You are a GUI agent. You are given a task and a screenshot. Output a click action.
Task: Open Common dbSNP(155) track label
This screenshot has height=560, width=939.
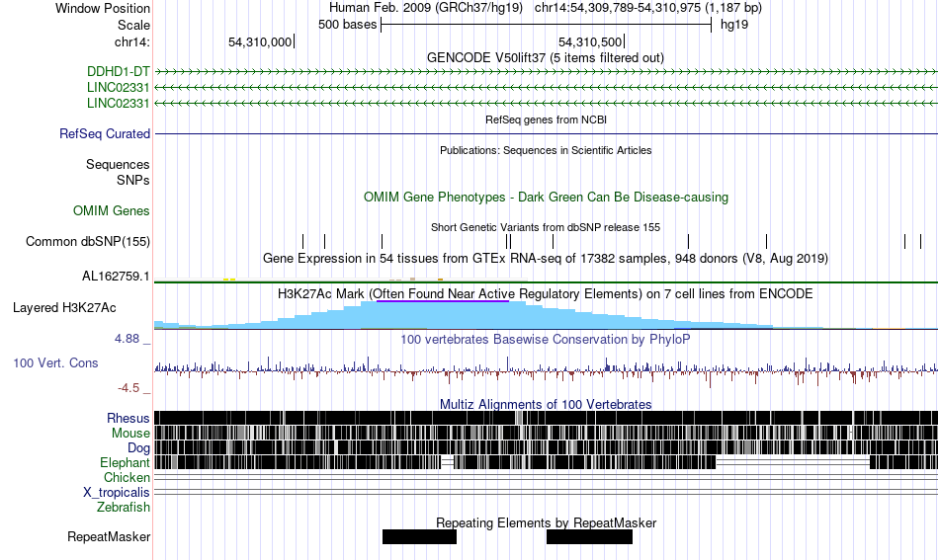pos(87,242)
